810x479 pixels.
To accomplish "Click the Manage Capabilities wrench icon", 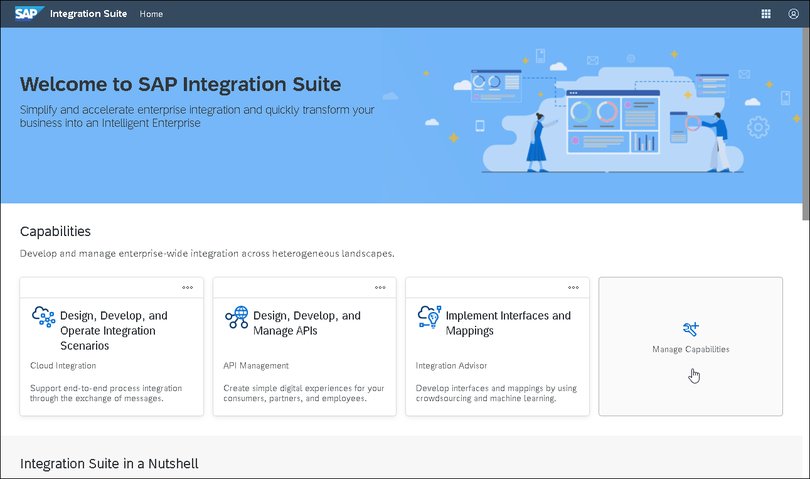I will pyautogui.click(x=690, y=329).
